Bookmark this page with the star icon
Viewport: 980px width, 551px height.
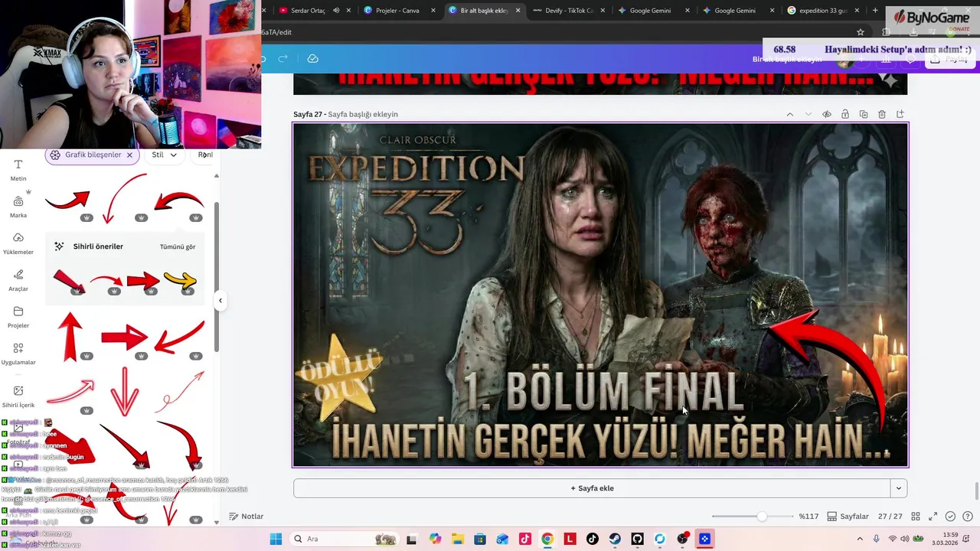coord(861,32)
